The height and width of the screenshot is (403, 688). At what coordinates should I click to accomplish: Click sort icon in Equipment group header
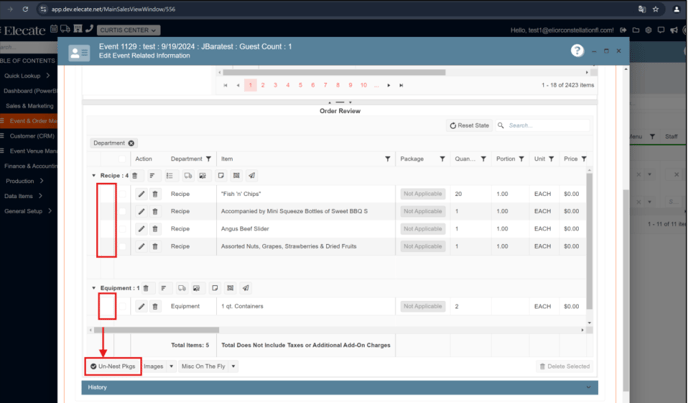point(164,288)
